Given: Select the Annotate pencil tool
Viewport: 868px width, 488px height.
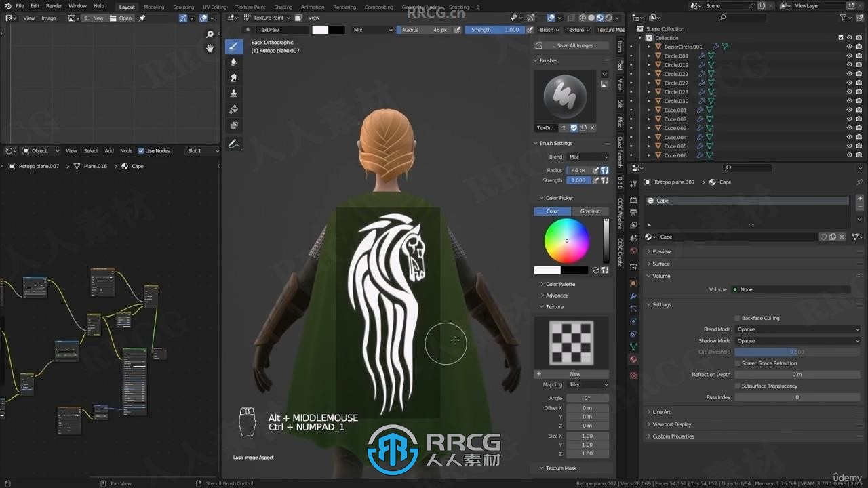Looking at the screenshot, I should click(234, 144).
